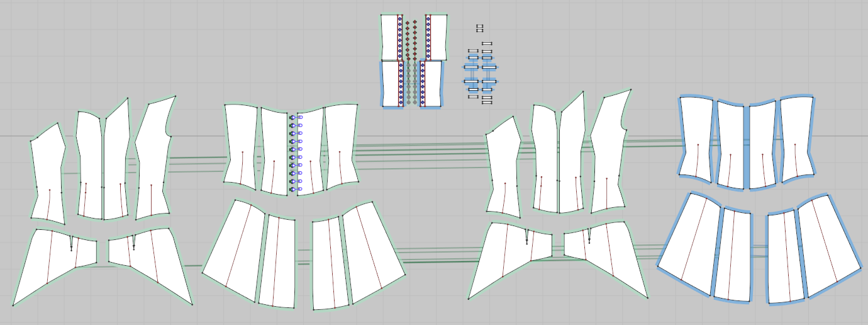Viewport: 868px width, 325px height.
Task: Select the outer left blue-highlighted corset panel
Action: pyautogui.click(x=696, y=140)
